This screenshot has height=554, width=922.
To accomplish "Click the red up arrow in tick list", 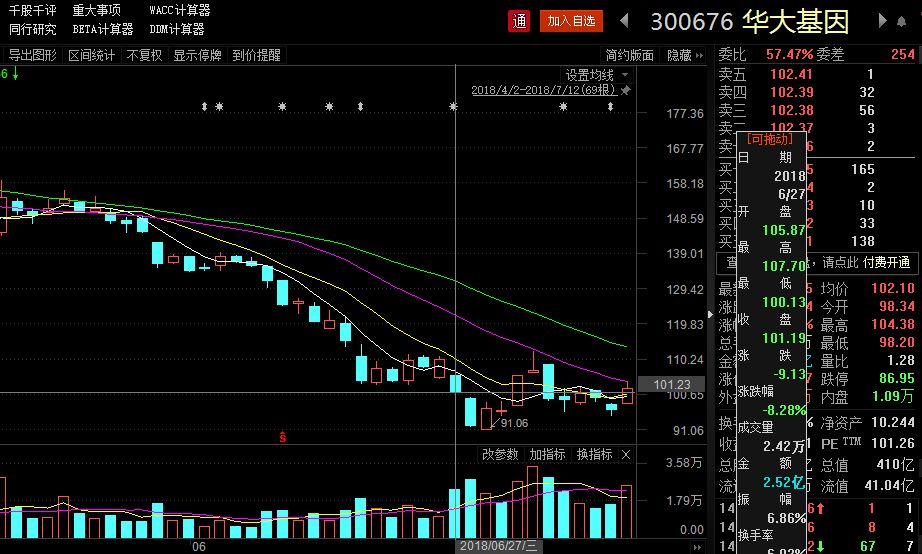I will (x=820, y=508).
